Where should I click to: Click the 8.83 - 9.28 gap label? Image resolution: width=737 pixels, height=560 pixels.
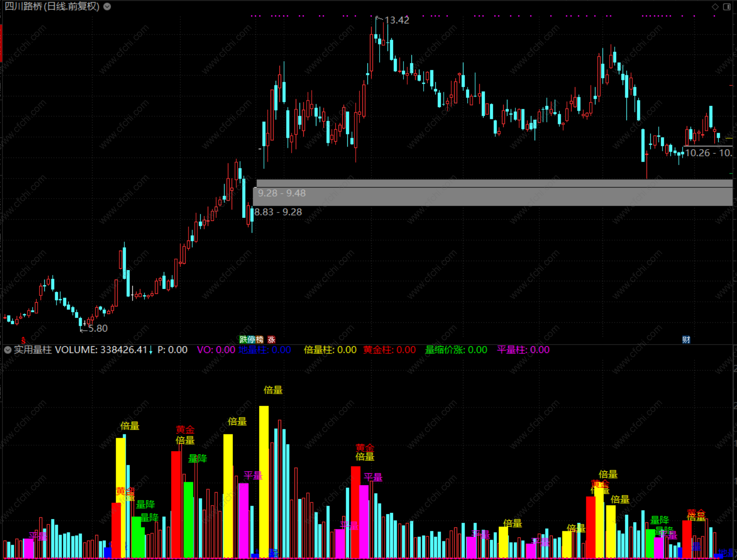(278, 212)
